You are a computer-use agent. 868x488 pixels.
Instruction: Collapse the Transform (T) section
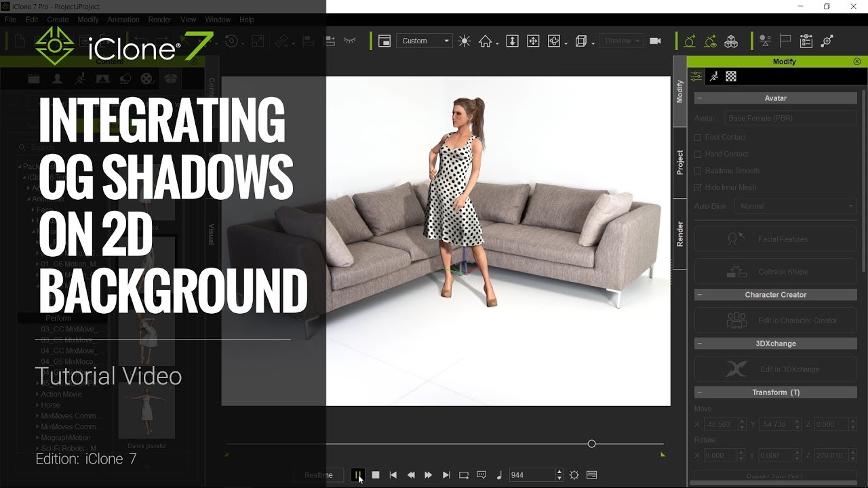(x=699, y=392)
